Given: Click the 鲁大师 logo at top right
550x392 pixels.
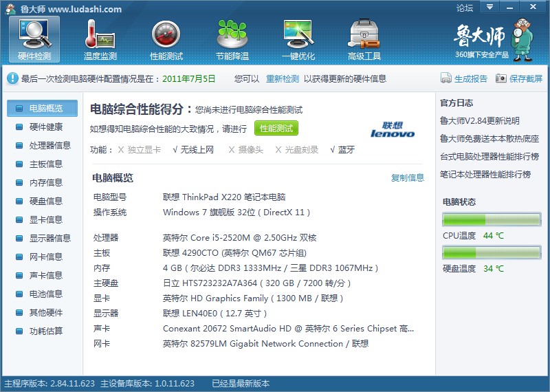Looking at the screenshot, I should pyautogui.click(x=479, y=36).
